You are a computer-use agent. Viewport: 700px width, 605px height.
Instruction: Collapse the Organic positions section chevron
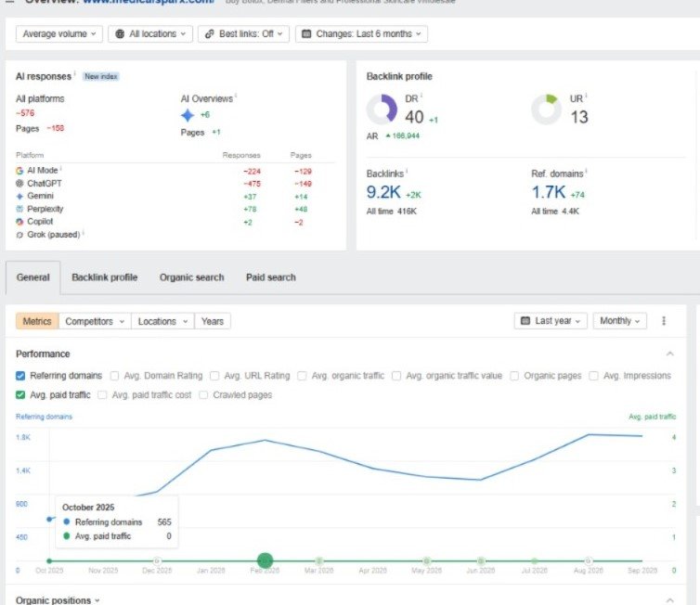coord(669,600)
